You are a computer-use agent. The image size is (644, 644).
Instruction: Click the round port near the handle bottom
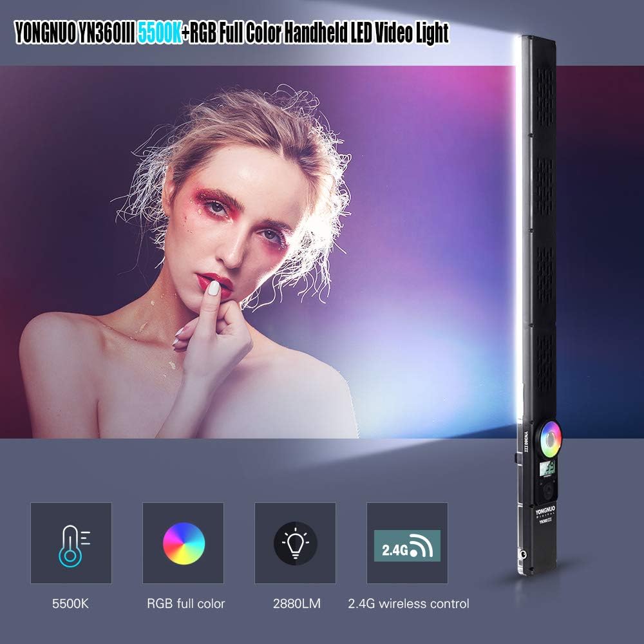click(523, 554)
